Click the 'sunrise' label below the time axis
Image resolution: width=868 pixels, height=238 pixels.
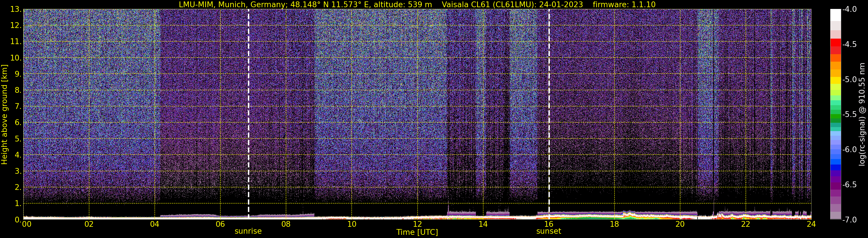[248, 231]
